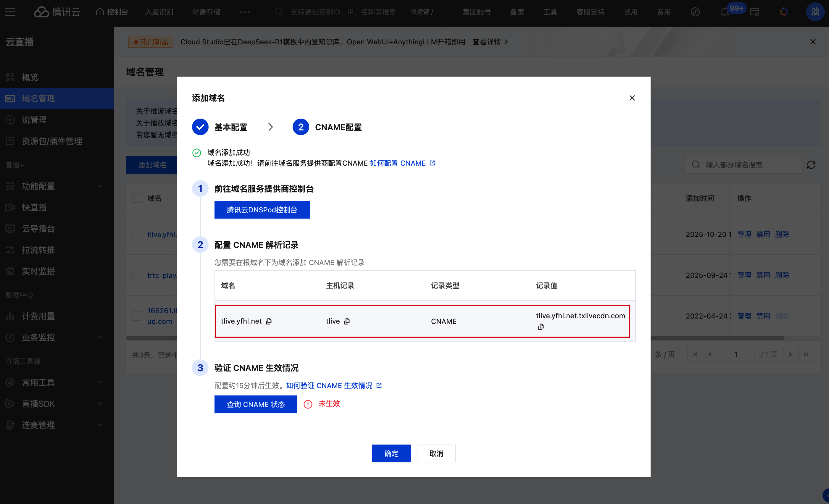Open the notifications bell icon
The width and height of the screenshot is (829, 504).
pyautogui.click(x=724, y=12)
